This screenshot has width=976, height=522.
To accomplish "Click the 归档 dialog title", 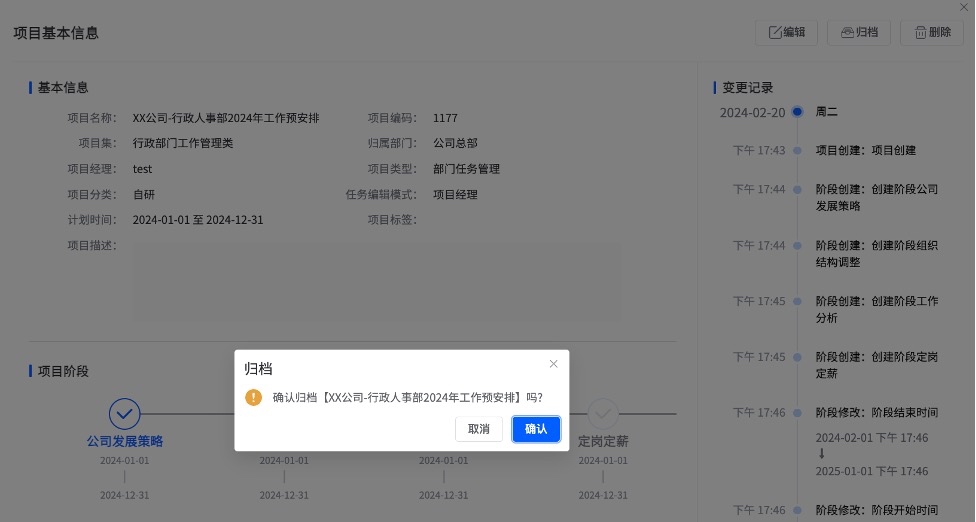I will click(258, 369).
